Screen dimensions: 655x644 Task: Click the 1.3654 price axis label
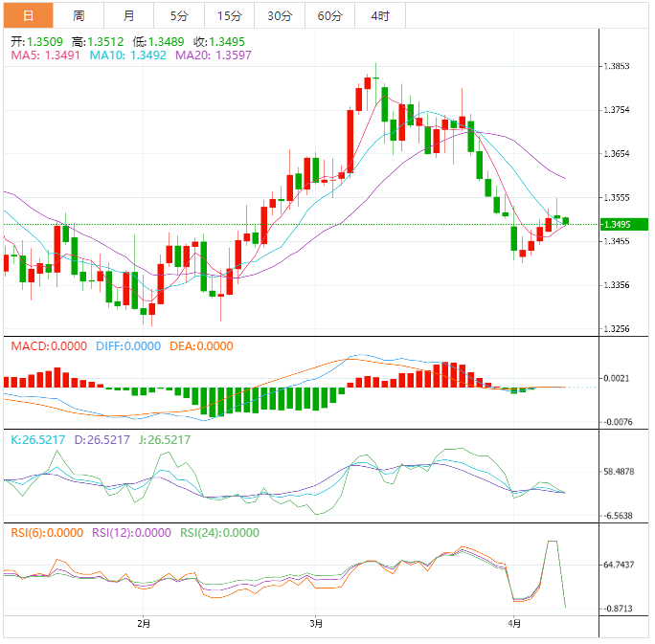(x=617, y=154)
